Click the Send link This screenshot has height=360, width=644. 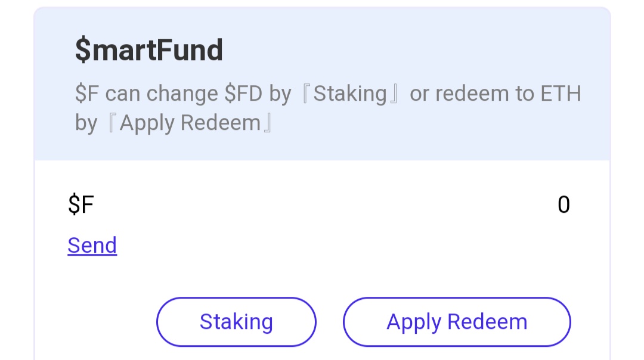pyautogui.click(x=92, y=246)
